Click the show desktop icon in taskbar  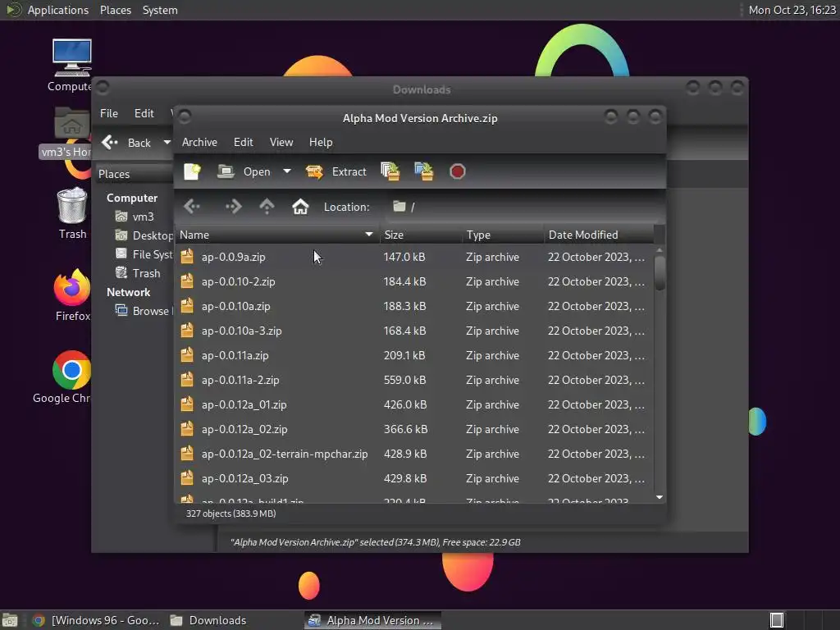pyautogui.click(x=10, y=620)
